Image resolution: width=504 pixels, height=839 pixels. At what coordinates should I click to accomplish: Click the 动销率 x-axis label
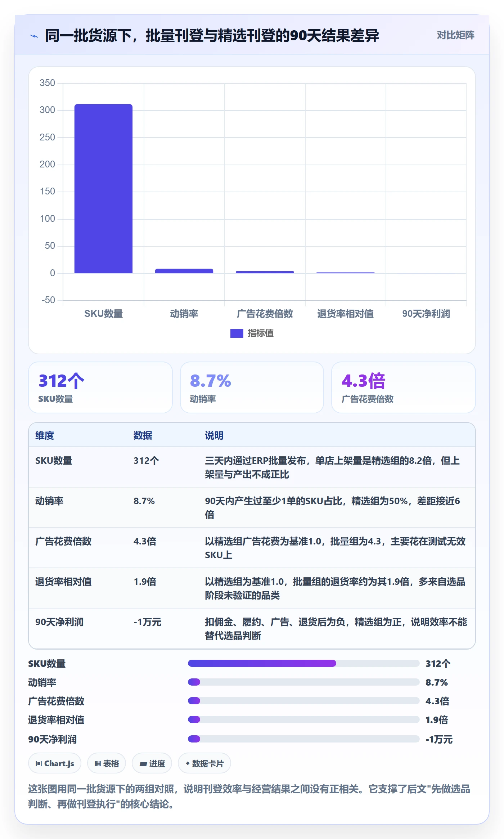[184, 314]
